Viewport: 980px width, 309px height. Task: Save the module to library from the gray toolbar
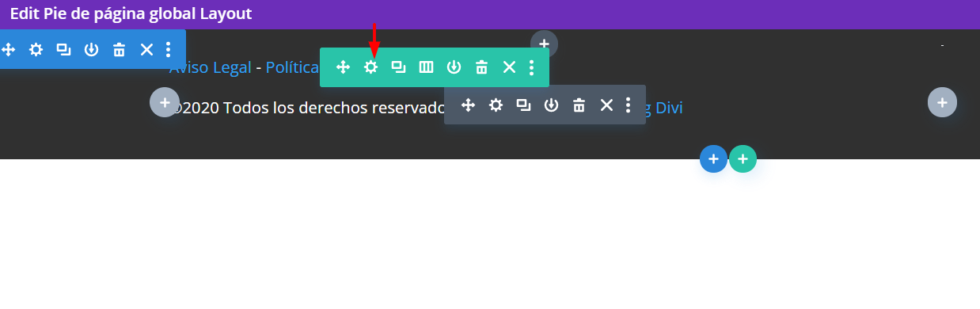tap(551, 105)
